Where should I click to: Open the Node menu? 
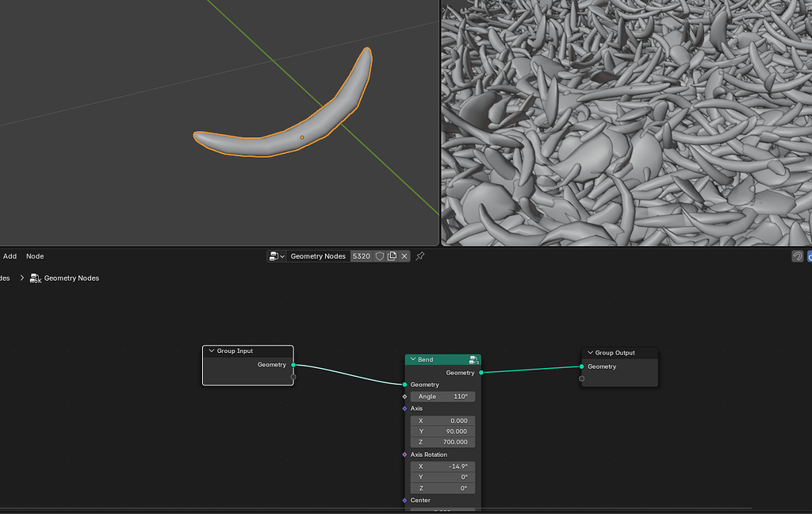pyautogui.click(x=35, y=256)
